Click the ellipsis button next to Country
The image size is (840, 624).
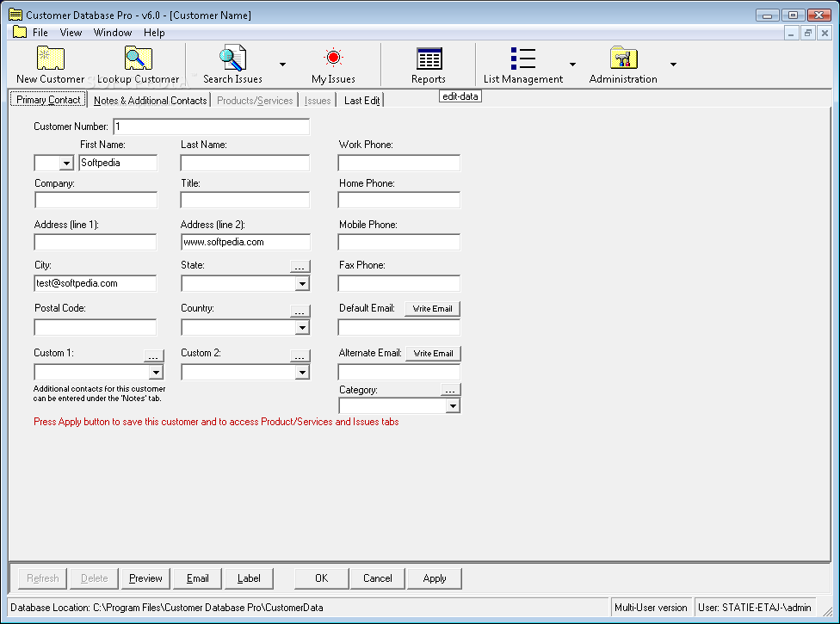[x=300, y=311]
